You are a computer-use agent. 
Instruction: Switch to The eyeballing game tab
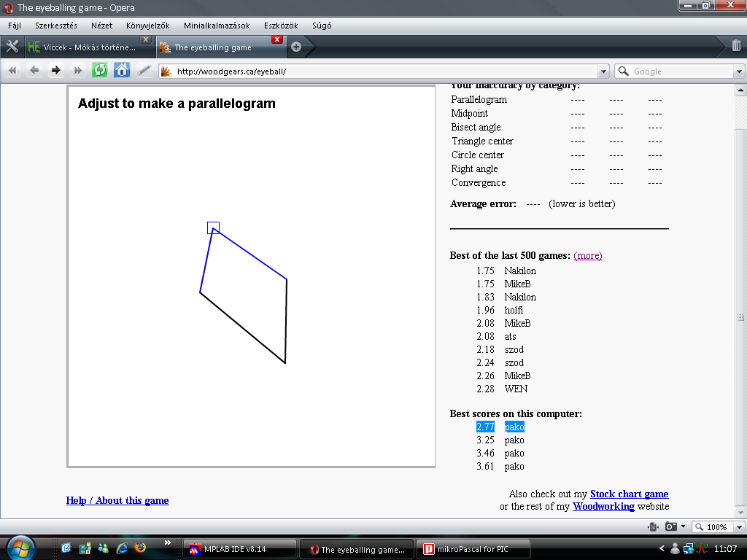coord(220,47)
